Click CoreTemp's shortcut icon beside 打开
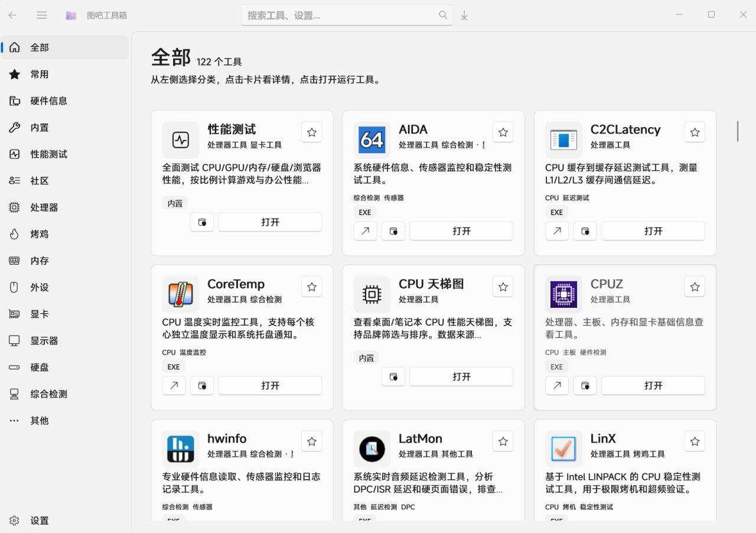The image size is (756, 533). (x=202, y=385)
